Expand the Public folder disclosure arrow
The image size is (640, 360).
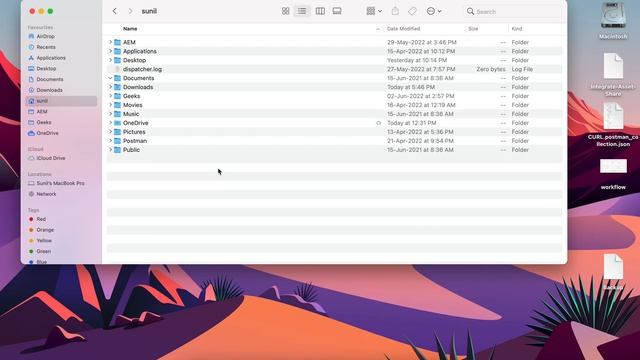(110, 150)
